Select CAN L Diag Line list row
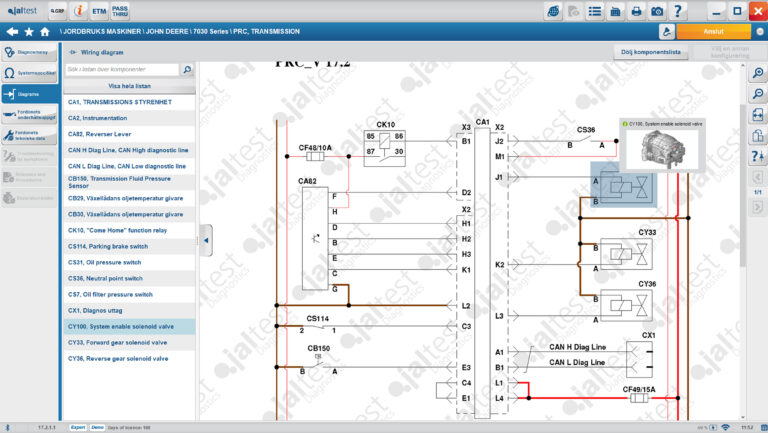This screenshot has height=433, width=768. point(129,166)
